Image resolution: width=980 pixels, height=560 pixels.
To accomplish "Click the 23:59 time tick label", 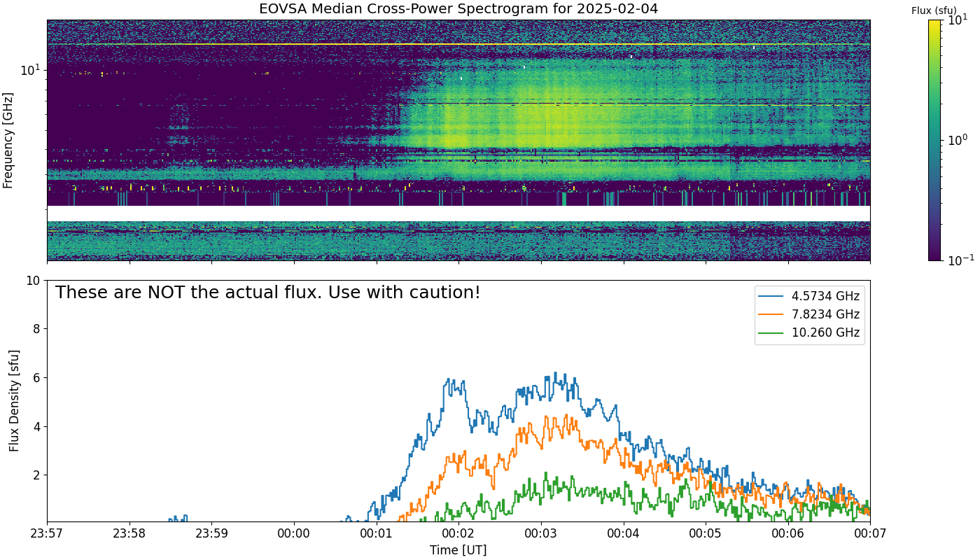I will [x=212, y=535].
